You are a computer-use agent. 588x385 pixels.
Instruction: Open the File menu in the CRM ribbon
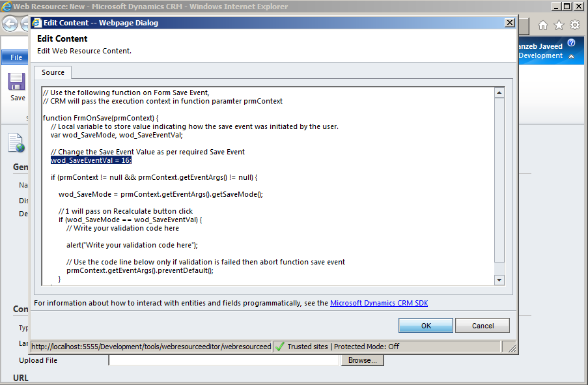coord(16,57)
